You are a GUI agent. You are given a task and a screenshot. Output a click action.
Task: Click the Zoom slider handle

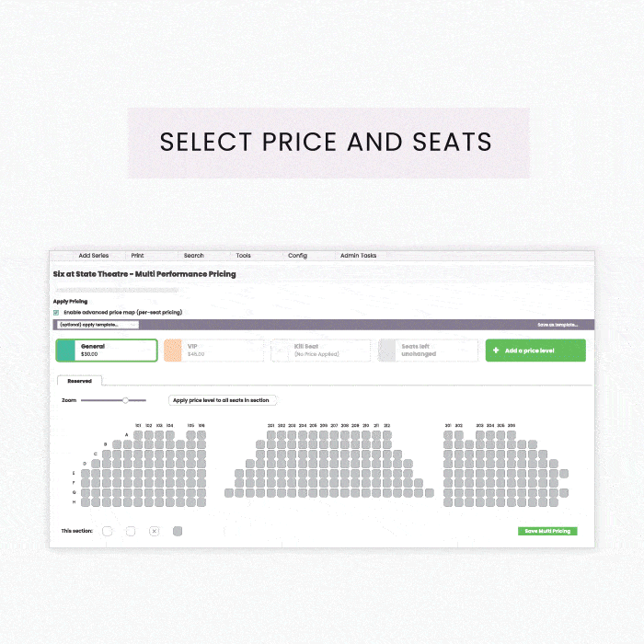[x=125, y=400]
